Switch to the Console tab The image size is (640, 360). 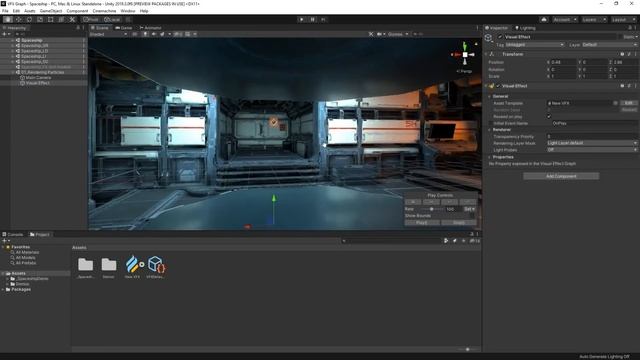click(13, 234)
